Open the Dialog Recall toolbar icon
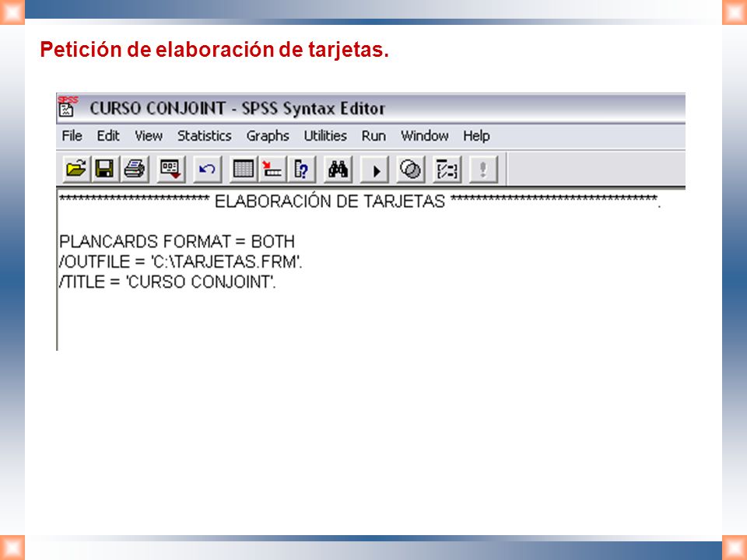Screen dimensions: 747x560 point(170,169)
